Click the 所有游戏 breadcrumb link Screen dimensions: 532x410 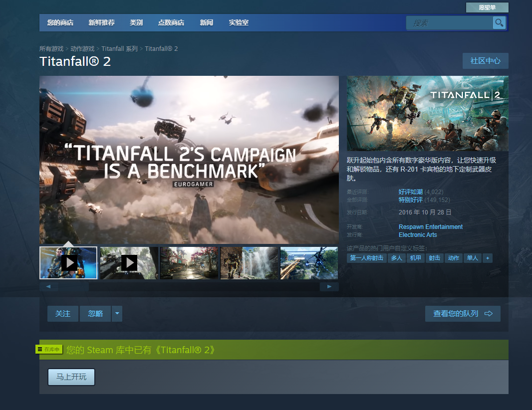click(x=51, y=49)
